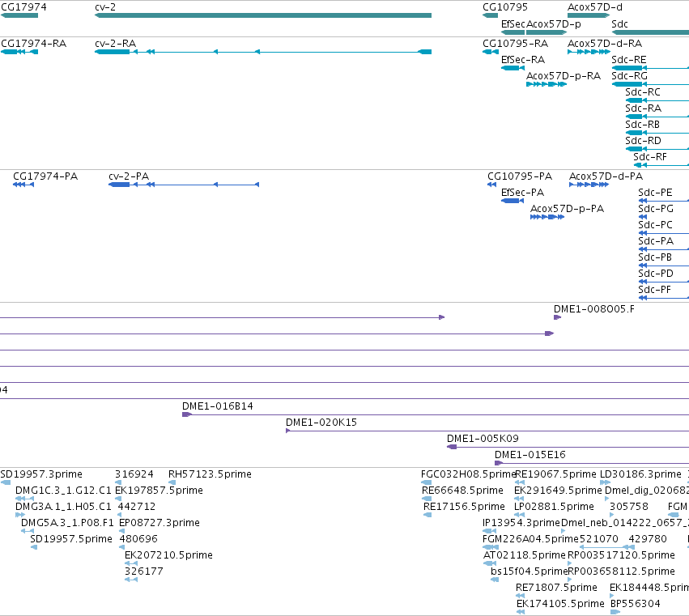Select the EfSec-PA CDS glyph
The width and height of the screenshot is (689, 616).
[512, 201]
